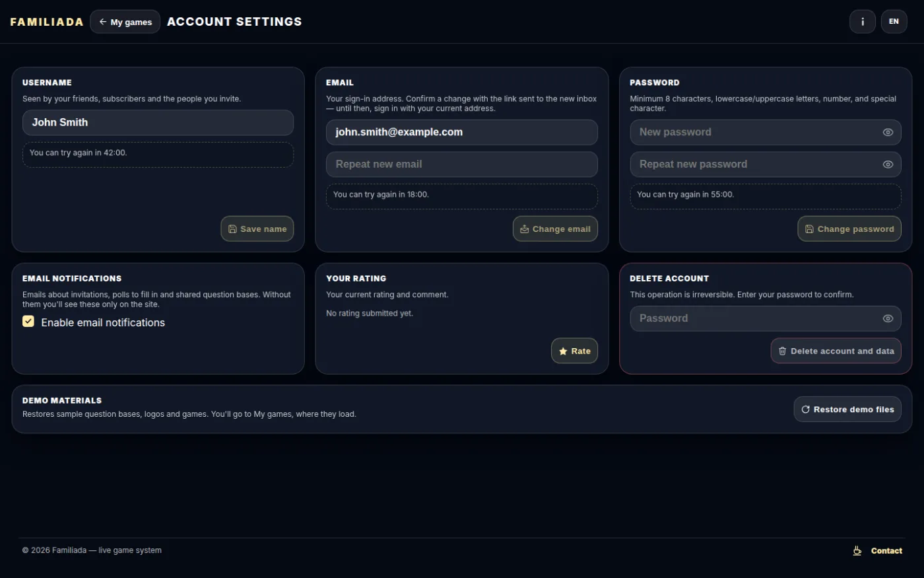924x578 pixels.
Task: Click the refresh icon beside Restore demo files
Action: (x=805, y=410)
